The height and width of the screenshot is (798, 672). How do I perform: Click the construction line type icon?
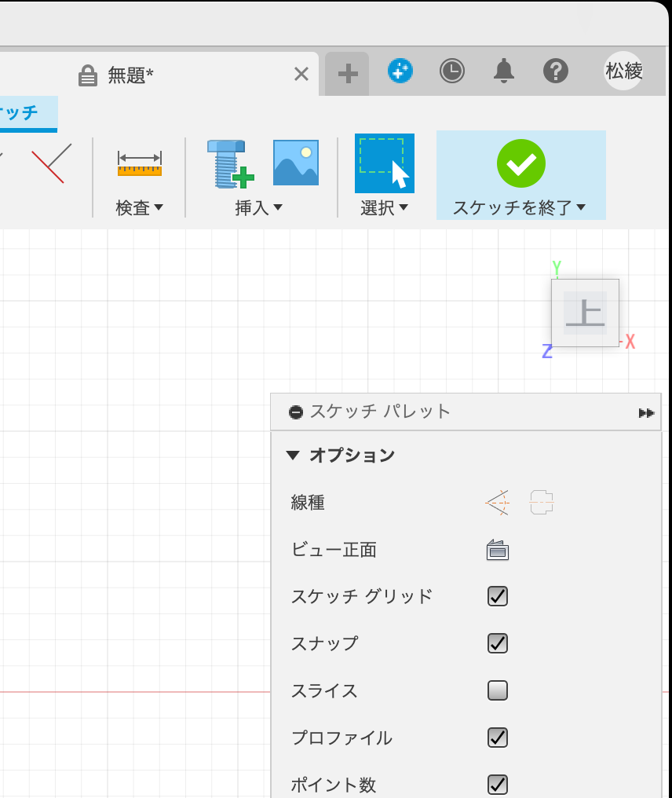[x=495, y=502]
